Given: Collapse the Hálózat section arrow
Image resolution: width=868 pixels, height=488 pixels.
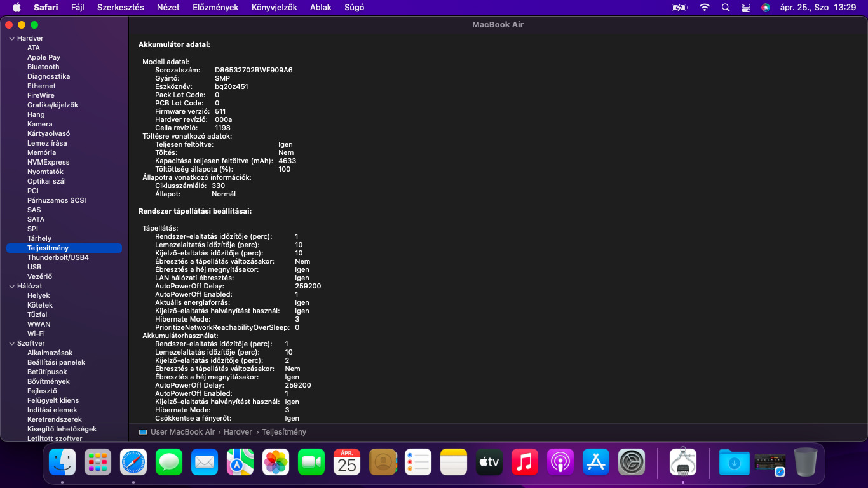Looking at the screenshot, I should [11, 286].
